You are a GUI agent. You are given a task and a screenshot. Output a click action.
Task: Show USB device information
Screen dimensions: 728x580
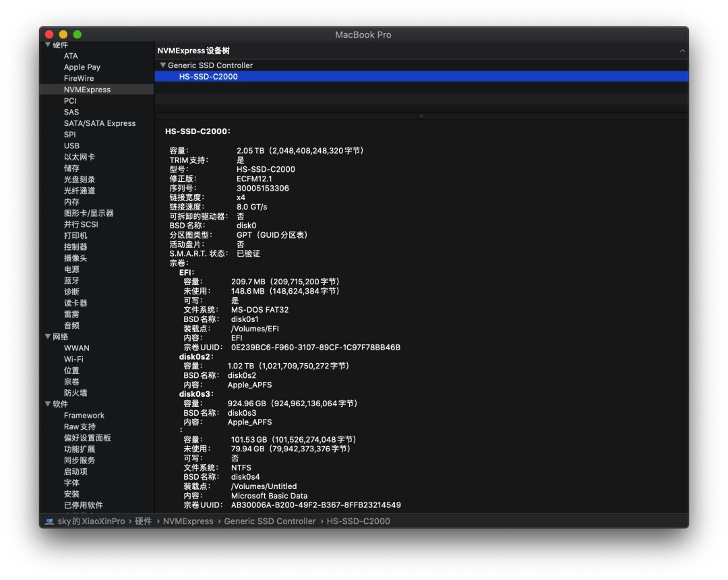71,146
